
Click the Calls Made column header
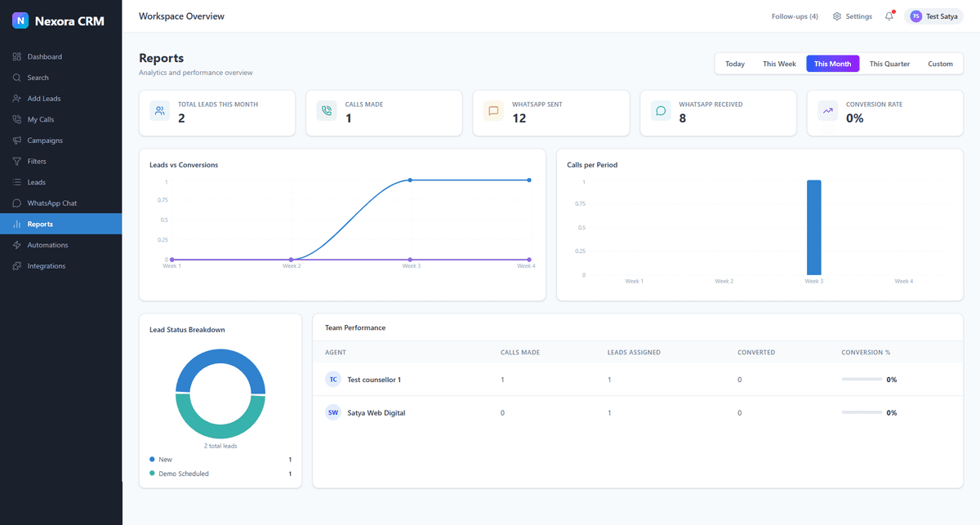[520, 353]
